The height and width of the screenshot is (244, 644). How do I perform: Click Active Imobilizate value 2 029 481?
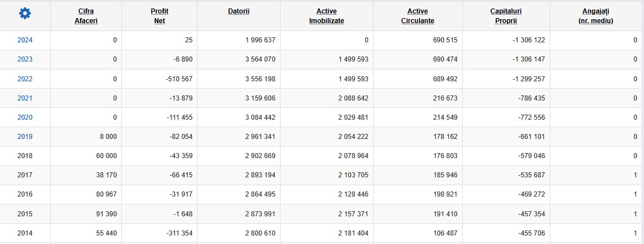pyautogui.click(x=353, y=117)
